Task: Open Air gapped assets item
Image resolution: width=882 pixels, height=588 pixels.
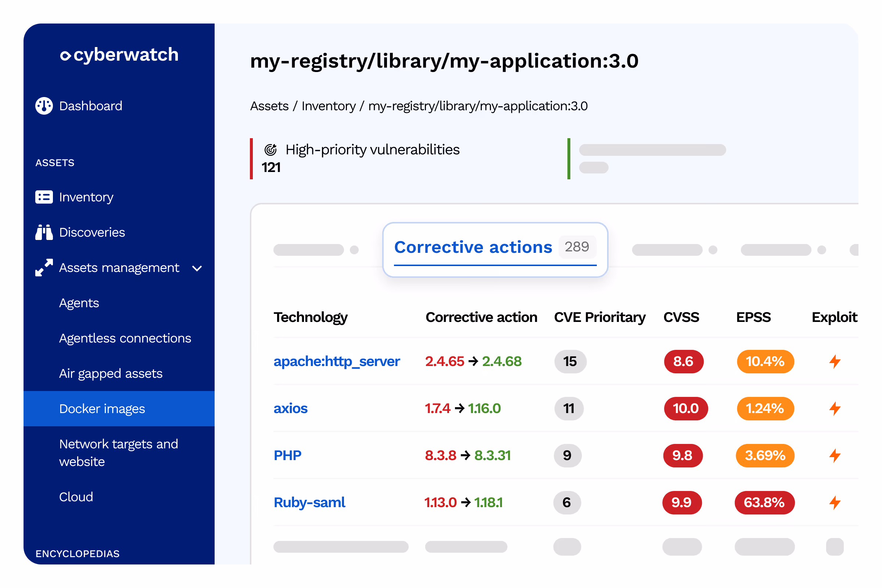Action: click(x=111, y=373)
